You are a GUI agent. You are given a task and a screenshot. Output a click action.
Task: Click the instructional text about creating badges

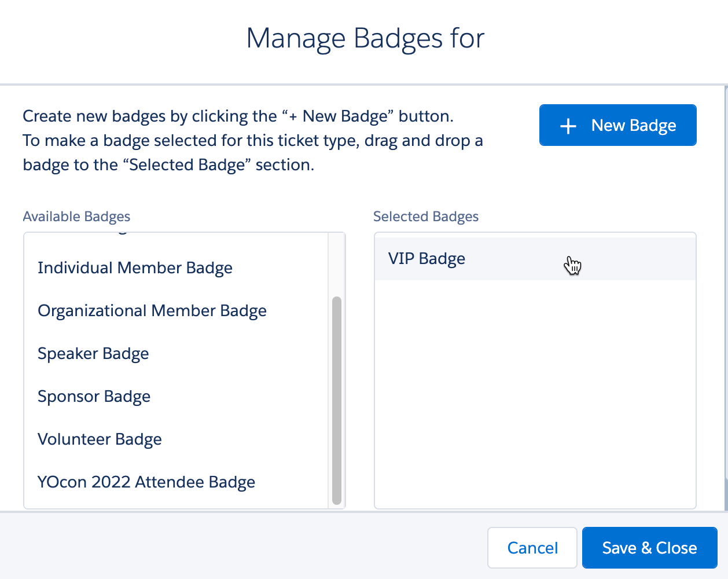point(252,140)
